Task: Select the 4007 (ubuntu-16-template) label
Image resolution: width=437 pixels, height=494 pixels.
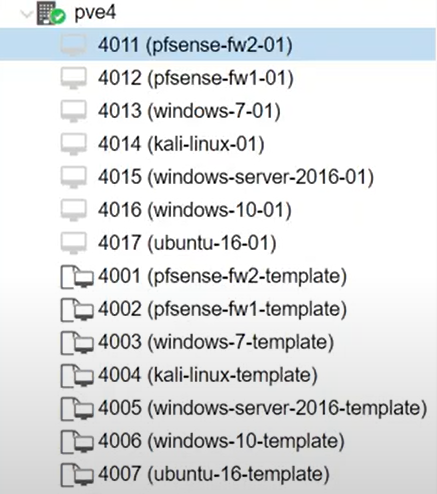Action: click(x=214, y=474)
